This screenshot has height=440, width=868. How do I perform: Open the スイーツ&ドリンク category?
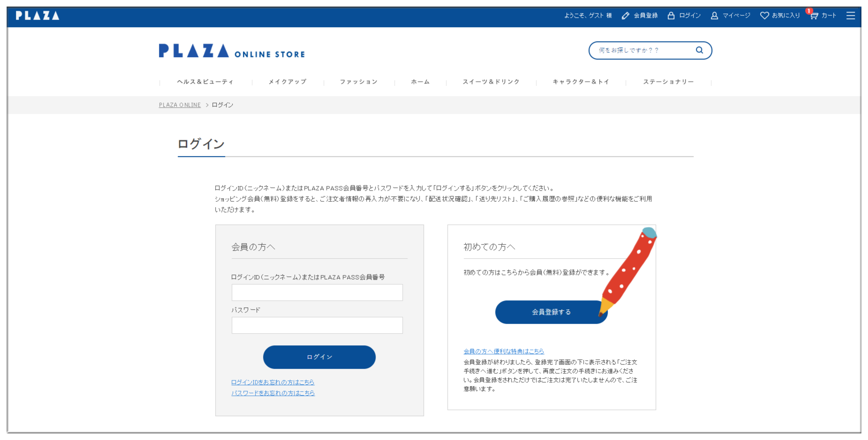491,82
